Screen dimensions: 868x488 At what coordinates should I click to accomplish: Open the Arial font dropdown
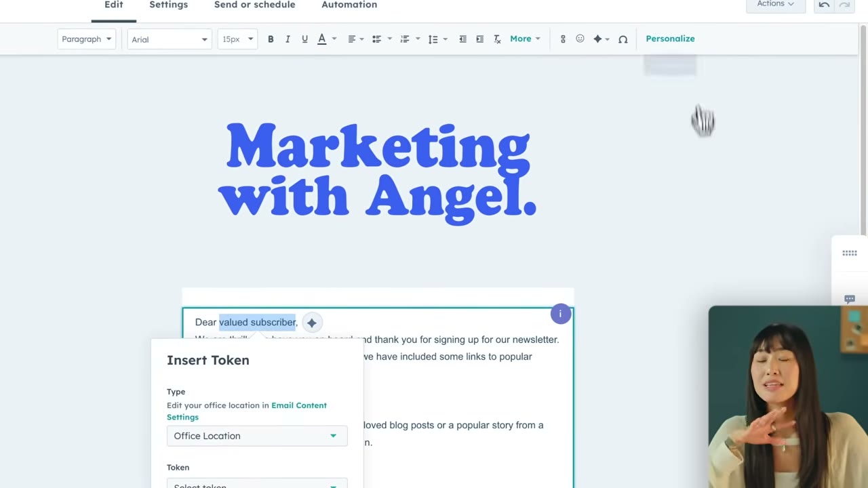pos(170,39)
